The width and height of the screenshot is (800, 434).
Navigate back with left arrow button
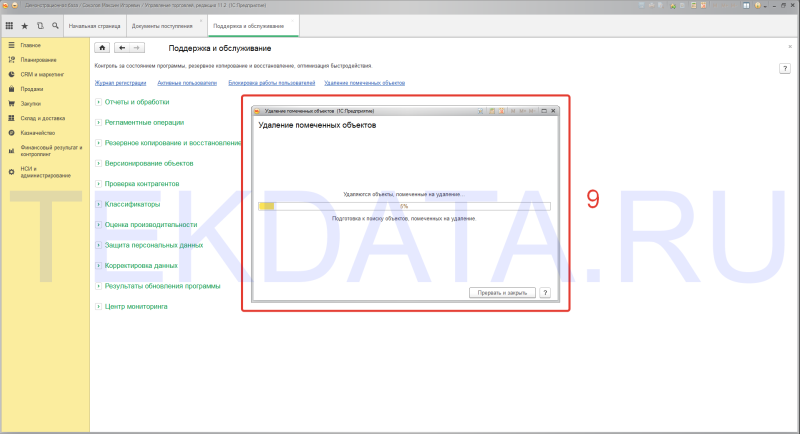click(x=121, y=48)
